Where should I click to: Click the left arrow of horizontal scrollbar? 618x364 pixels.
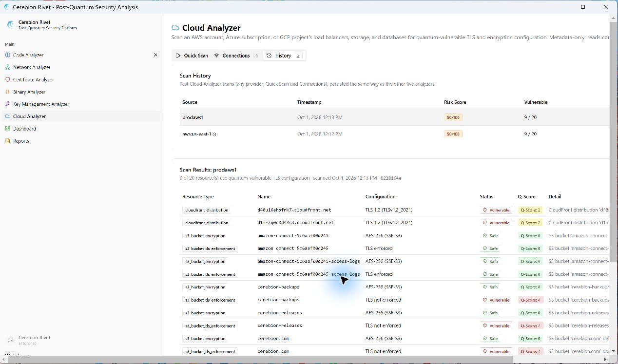click(x=3, y=360)
